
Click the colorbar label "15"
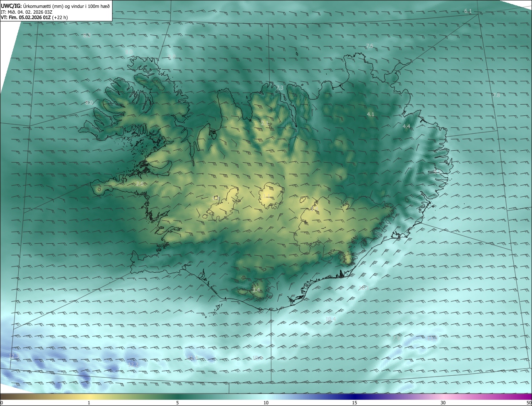pos(355,403)
